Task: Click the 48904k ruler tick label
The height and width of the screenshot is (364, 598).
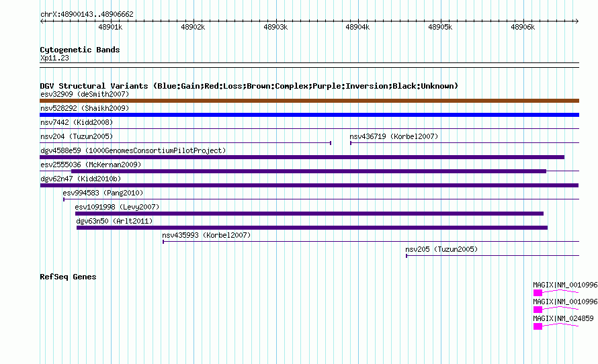Action: (357, 27)
